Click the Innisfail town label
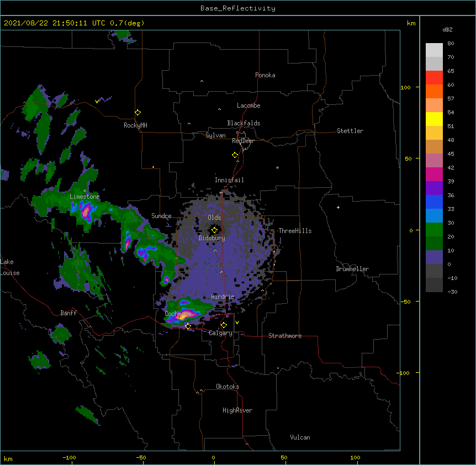 (x=229, y=180)
